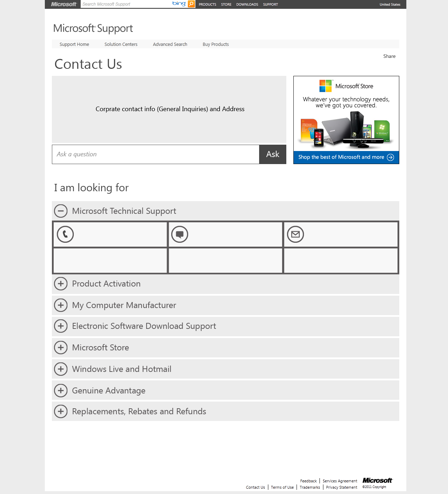Open the SUPPORT menu in top bar
This screenshot has width=448, height=494.
tap(270, 5)
